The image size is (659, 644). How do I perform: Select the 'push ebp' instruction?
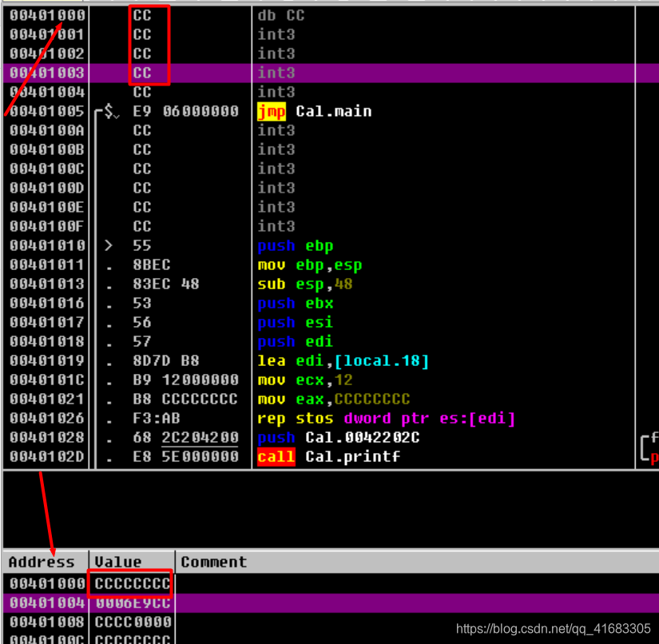(x=295, y=246)
